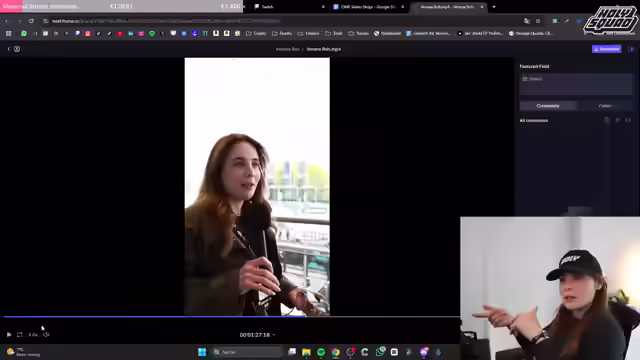Open the Google Docs bookmark link

coord(428,33)
